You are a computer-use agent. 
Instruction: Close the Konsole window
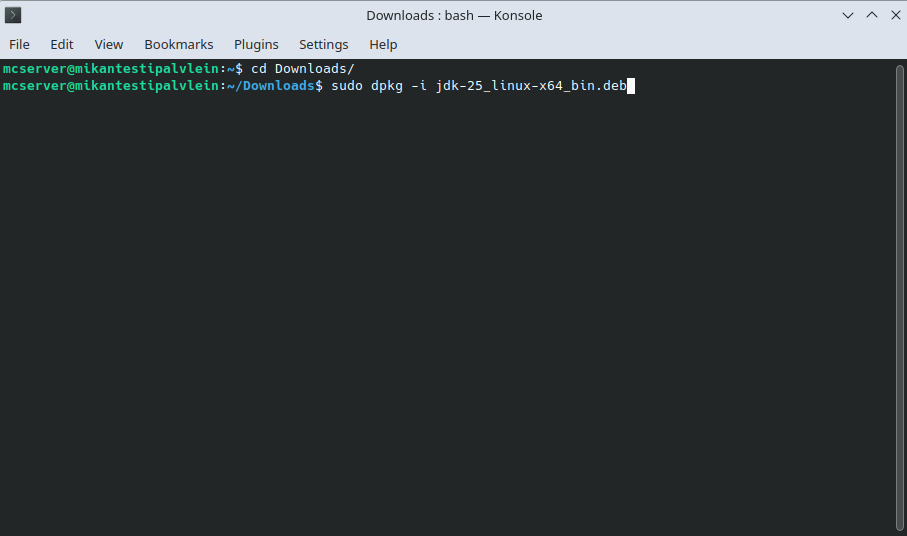point(893,15)
